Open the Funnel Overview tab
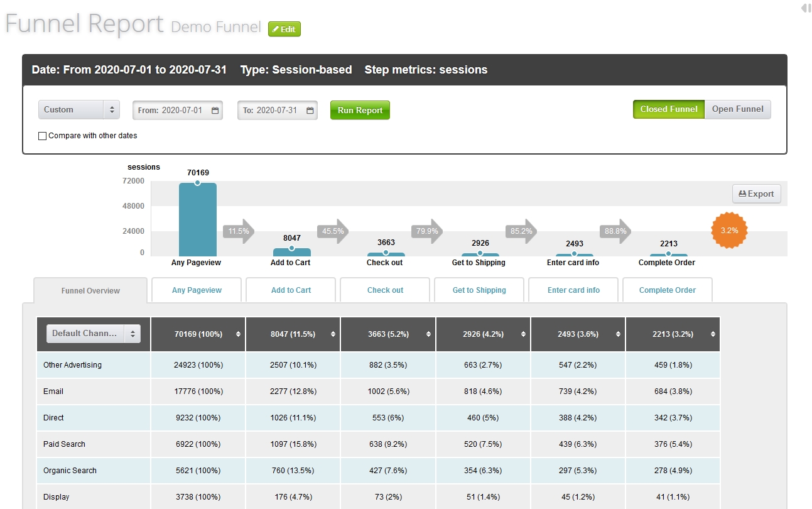The width and height of the screenshot is (812, 509). click(90, 291)
